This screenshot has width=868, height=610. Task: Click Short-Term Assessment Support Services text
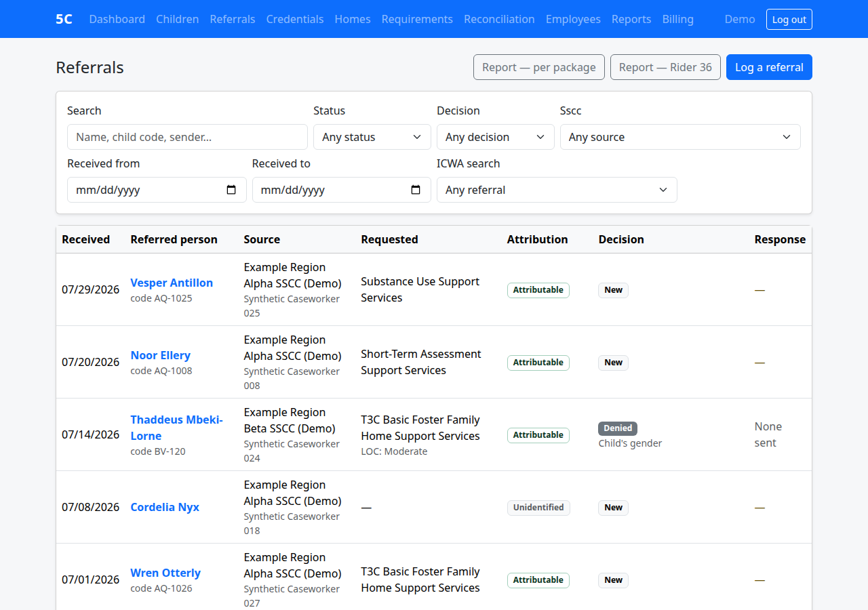click(421, 362)
